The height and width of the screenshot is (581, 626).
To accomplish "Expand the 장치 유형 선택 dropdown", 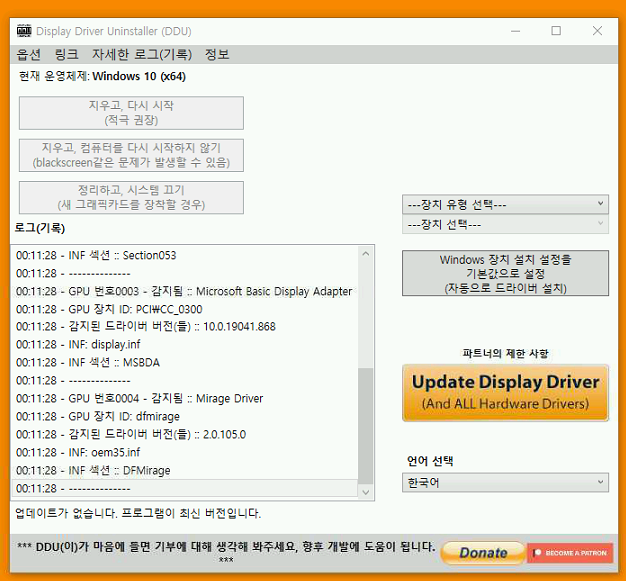I will pyautogui.click(x=505, y=204).
